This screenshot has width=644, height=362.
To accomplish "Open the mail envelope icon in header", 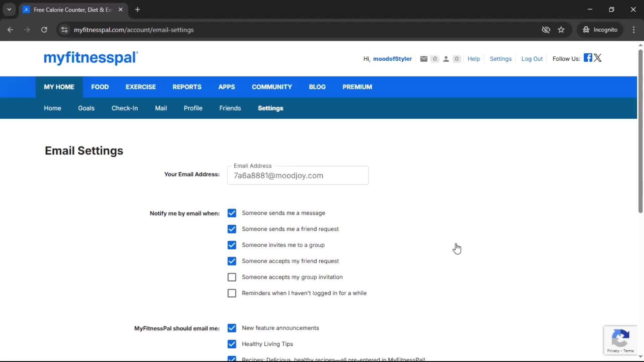I will (424, 59).
